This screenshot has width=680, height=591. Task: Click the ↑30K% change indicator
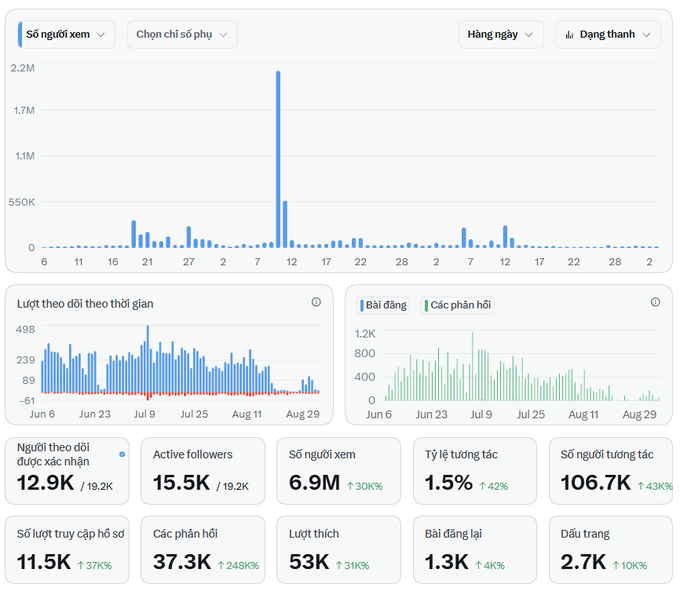pyautogui.click(x=365, y=487)
